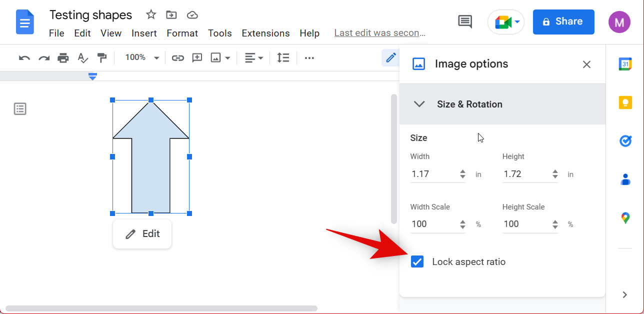This screenshot has height=314, width=644.
Task: Open the Insert menu
Action: coord(144,33)
